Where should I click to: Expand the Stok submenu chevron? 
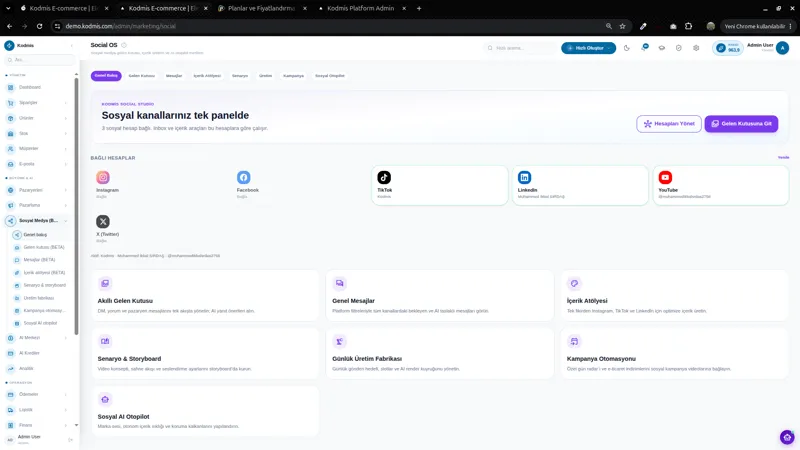click(66, 134)
